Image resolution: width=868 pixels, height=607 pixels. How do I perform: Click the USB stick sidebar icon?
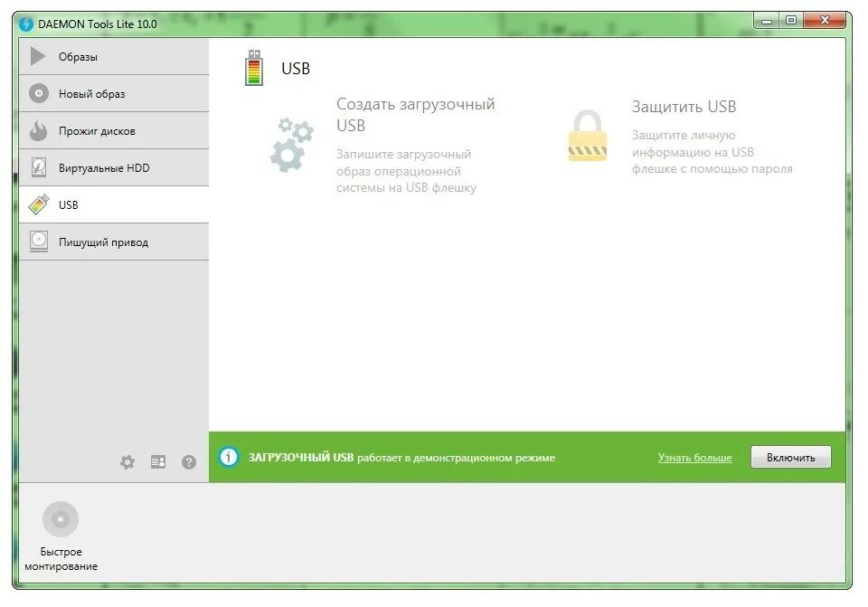click(x=39, y=204)
